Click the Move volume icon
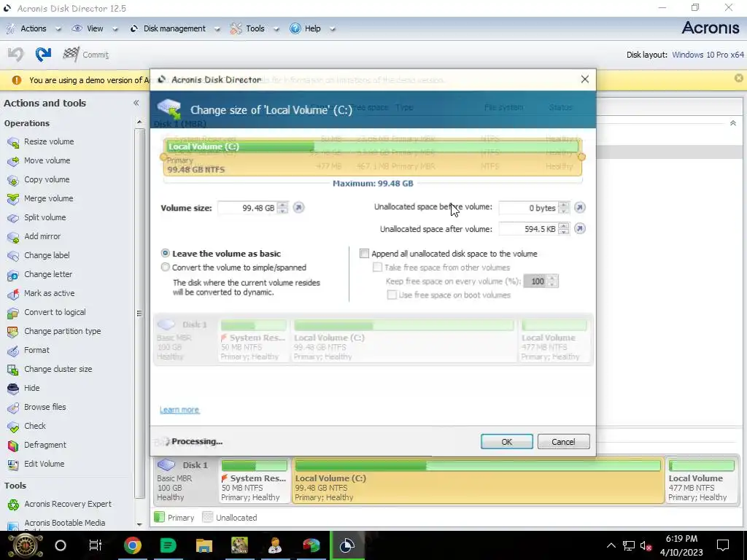Viewport: 747px width, 560px height. pyautogui.click(x=13, y=161)
